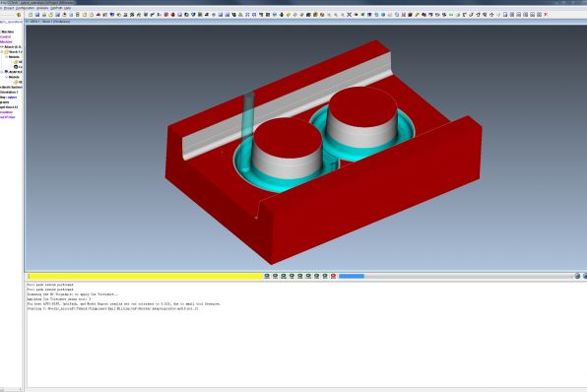Select the Control item in project tree
Viewport: 587px width, 392px height.
click(5, 36)
